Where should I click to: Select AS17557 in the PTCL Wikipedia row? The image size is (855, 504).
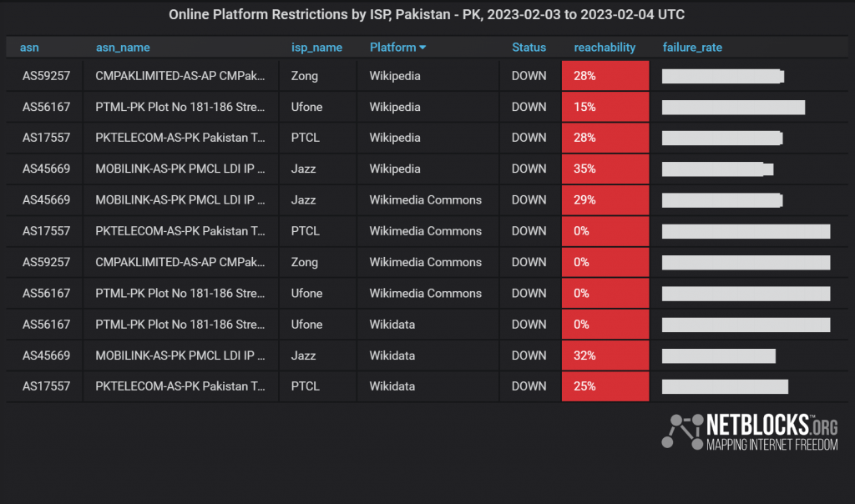tap(47, 138)
